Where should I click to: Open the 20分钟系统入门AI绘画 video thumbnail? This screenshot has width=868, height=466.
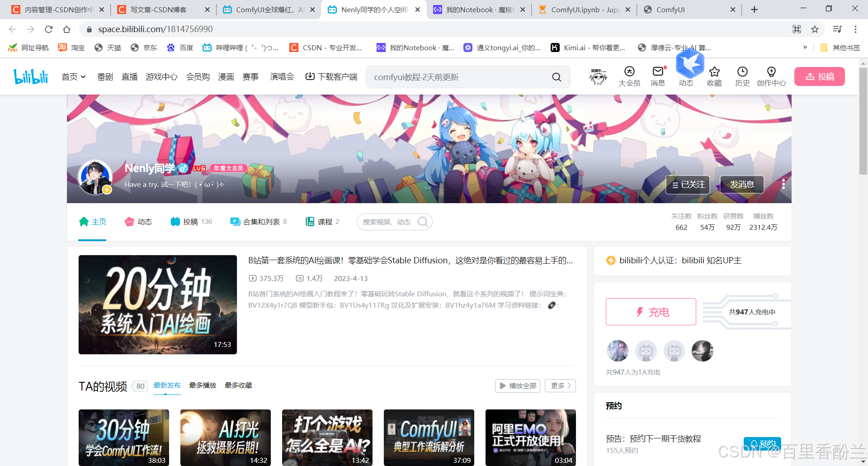tap(158, 304)
